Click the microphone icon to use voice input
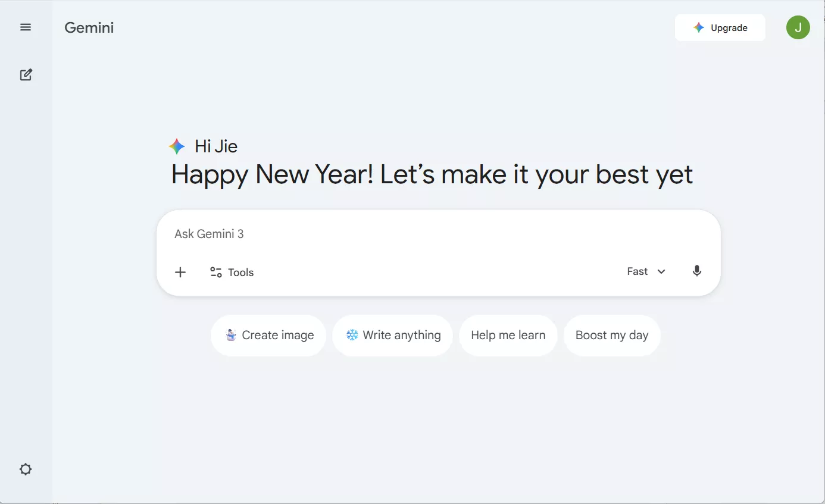The height and width of the screenshot is (504, 825). 697,271
